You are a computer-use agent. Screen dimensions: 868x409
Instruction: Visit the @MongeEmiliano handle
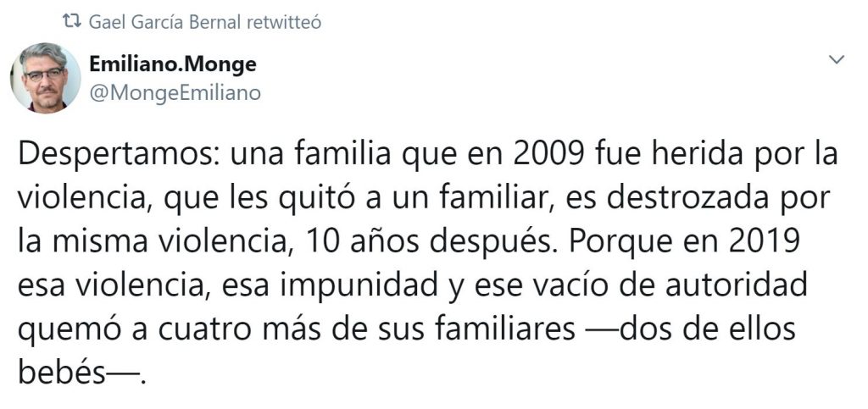coord(174,92)
